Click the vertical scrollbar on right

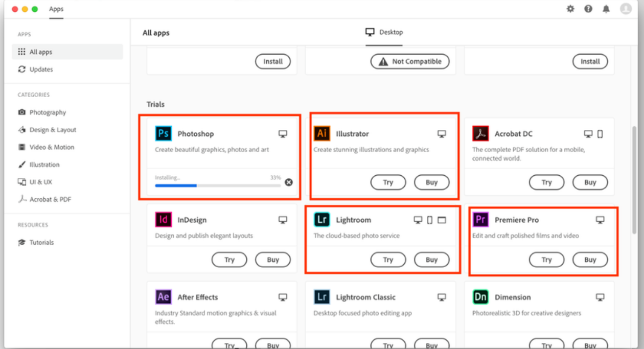click(634, 179)
